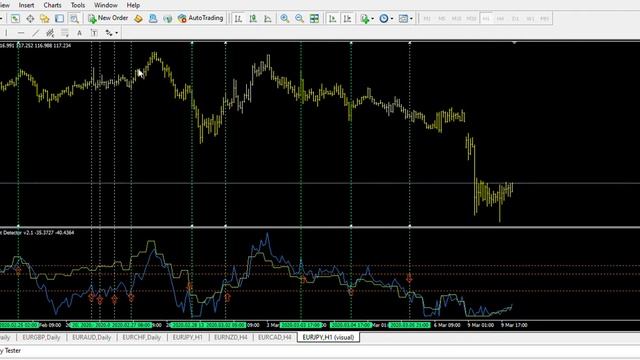Open the Data Window icon
Viewport: 640px width, 360px height.
point(30,18)
